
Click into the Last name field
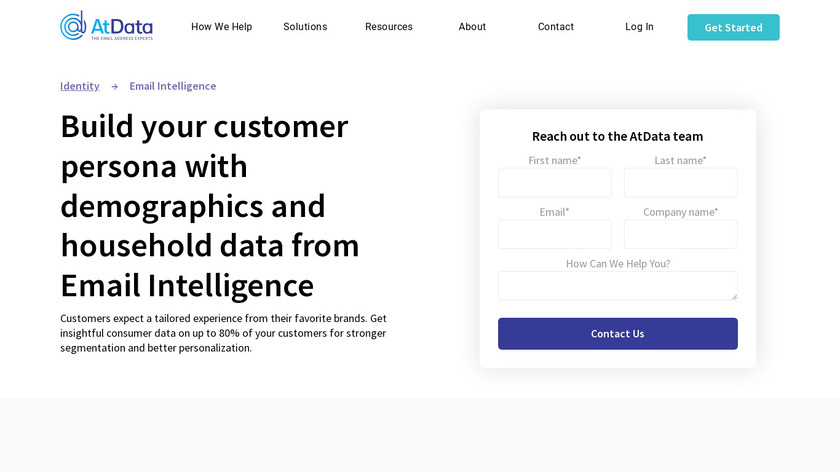(x=680, y=183)
